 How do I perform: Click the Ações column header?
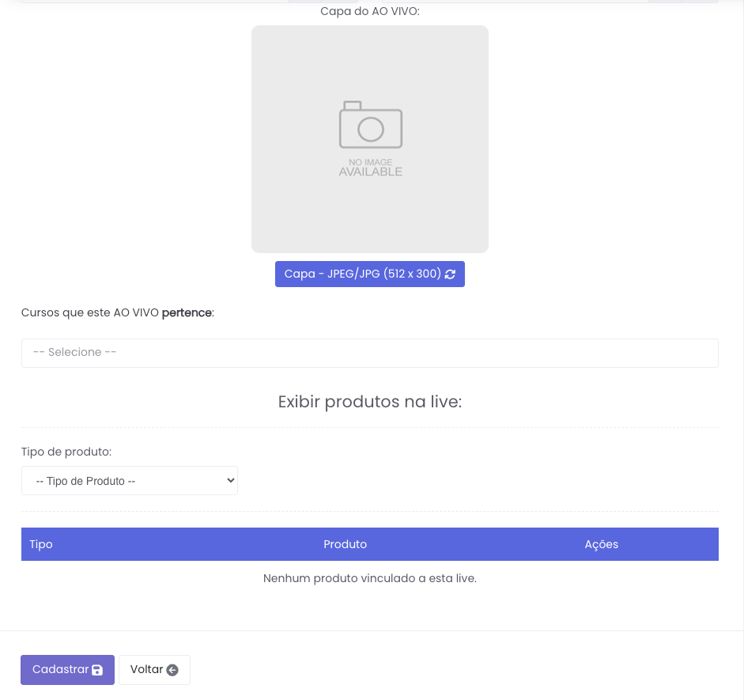pyautogui.click(x=601, y=544)
